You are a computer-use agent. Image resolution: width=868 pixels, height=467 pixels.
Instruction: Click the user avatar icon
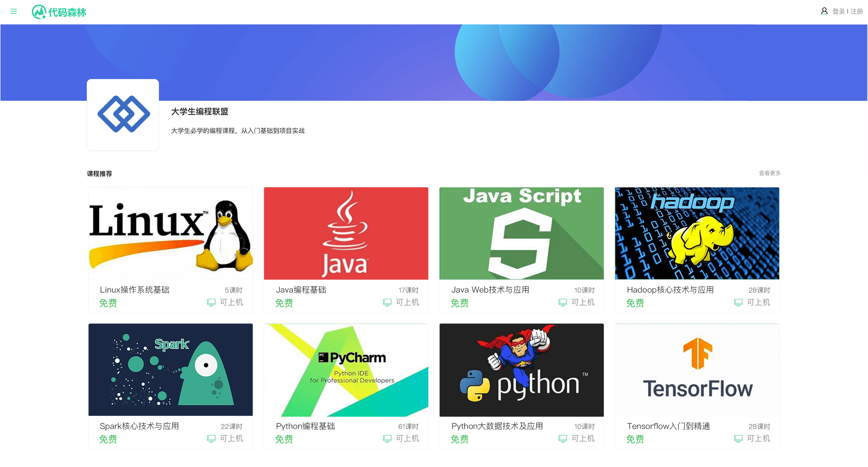[824, 11]
